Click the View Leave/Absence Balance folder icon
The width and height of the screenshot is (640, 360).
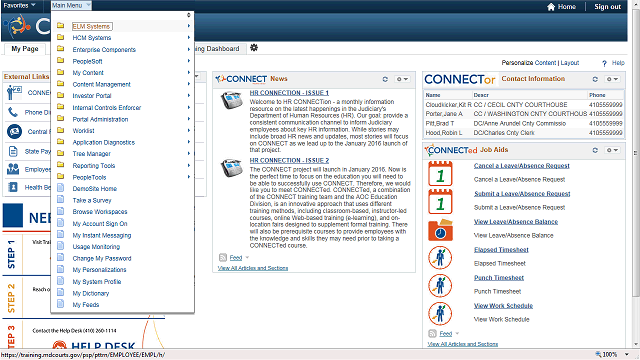[440, 230]
